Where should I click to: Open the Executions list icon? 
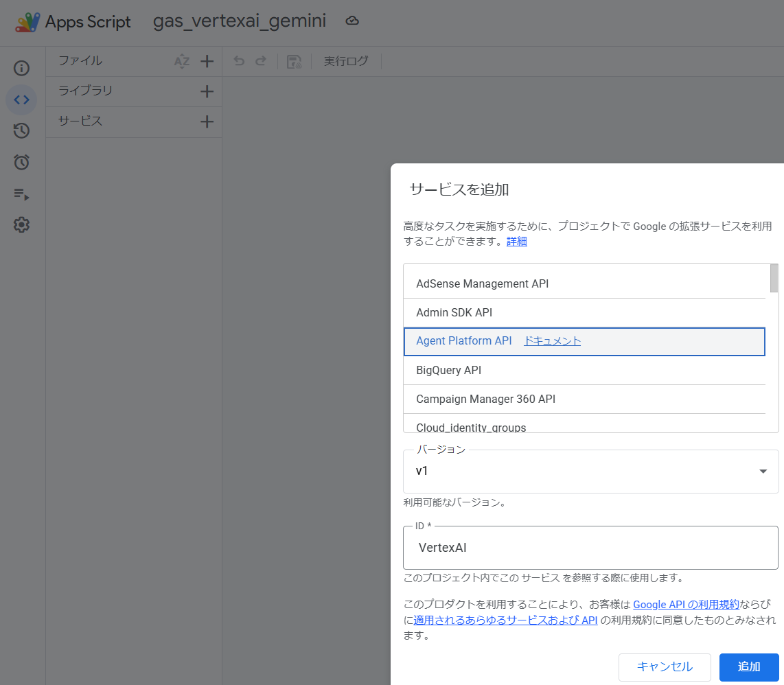tap(21, 194)
